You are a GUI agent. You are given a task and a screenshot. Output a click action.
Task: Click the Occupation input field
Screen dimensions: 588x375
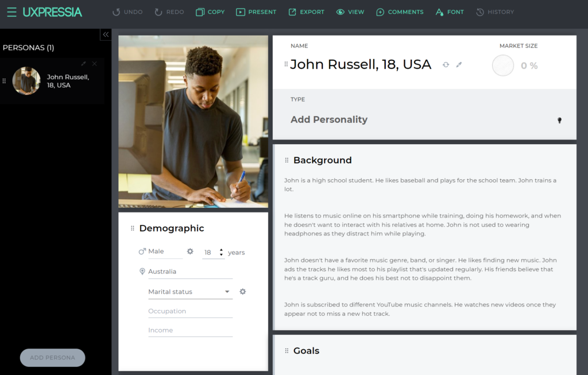pos(190,311)
